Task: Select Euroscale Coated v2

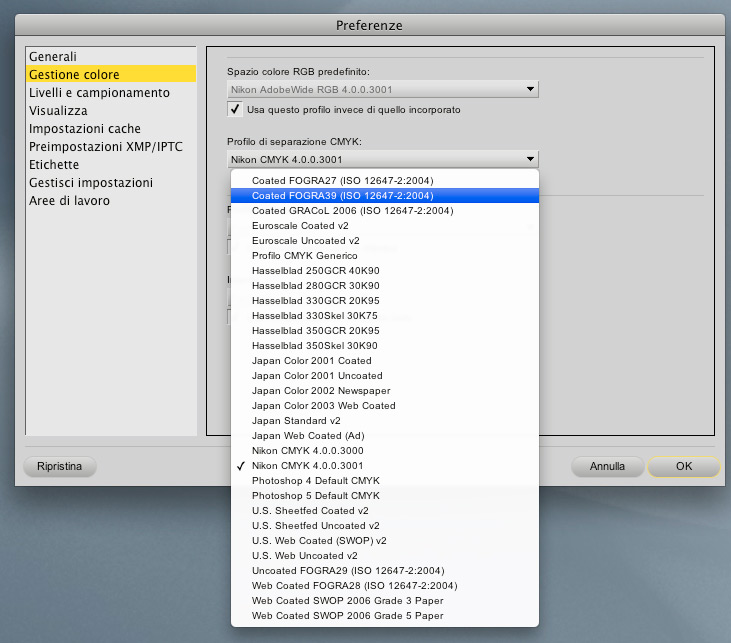Action: (385, 225)
